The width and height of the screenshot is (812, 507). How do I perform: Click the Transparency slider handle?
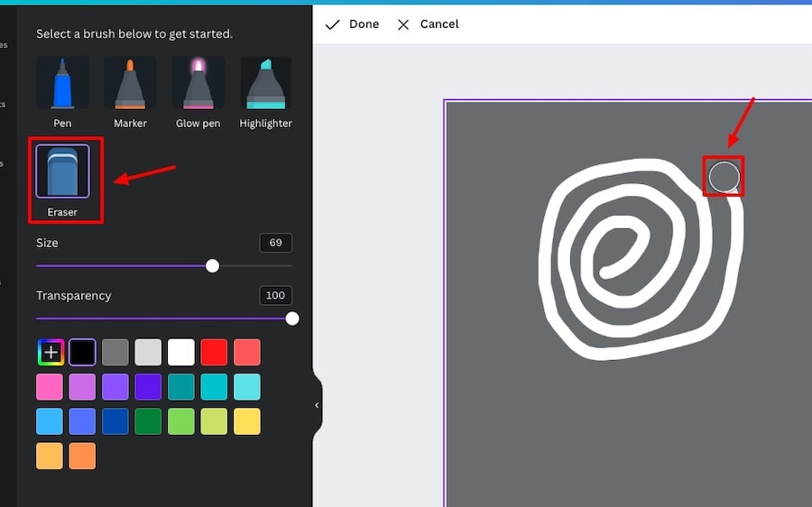tap(292, 319)
